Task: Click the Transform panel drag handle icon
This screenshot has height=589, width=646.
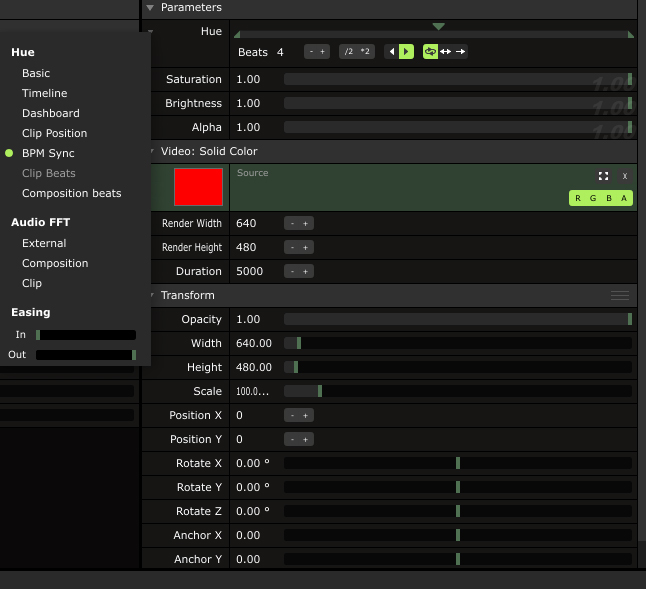Action: 620,295
